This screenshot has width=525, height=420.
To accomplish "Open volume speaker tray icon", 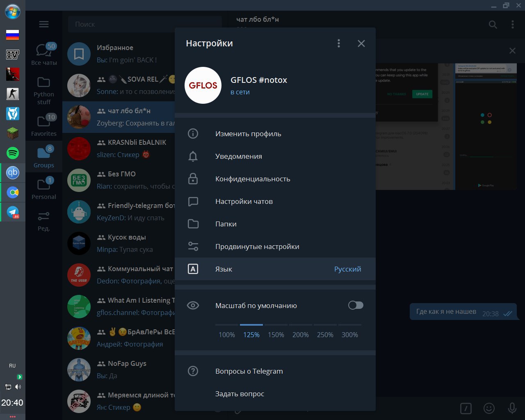I will 18,387.
